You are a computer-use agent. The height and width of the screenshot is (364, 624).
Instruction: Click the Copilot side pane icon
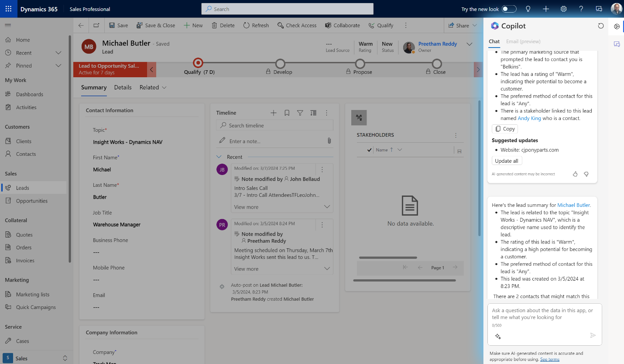[617, 27]
